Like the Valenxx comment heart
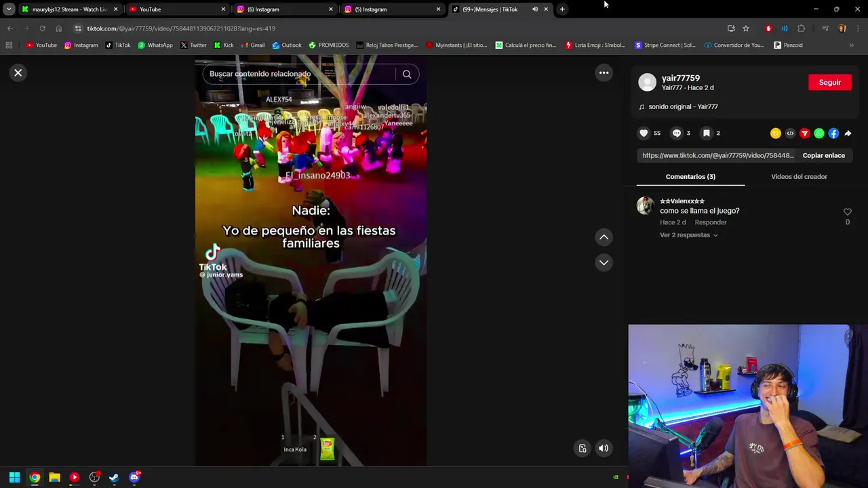Screen dimensions: 868x488 click(x=847, y=212)
